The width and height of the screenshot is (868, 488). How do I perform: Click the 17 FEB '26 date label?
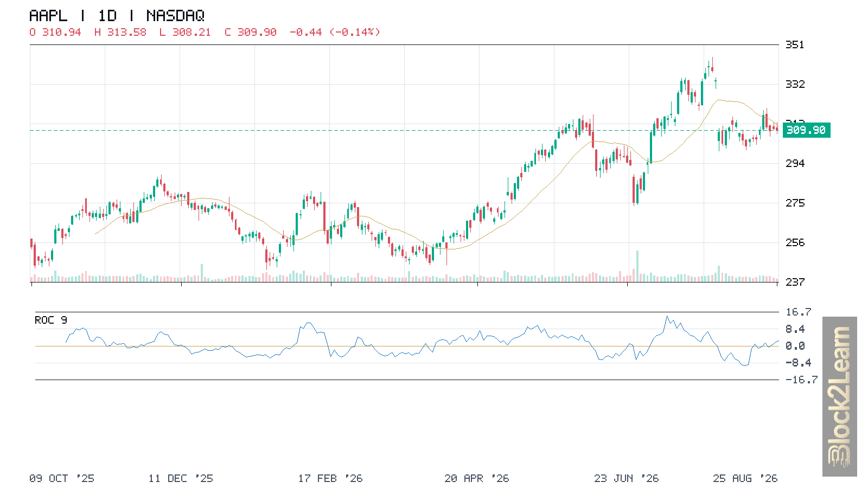330,478
